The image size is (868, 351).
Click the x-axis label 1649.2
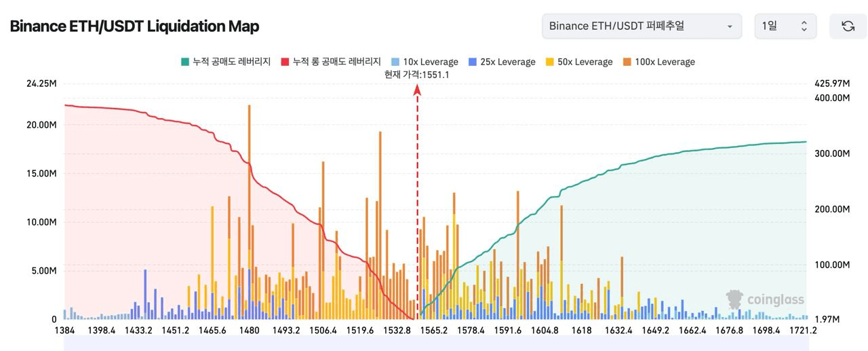point(656,331)
